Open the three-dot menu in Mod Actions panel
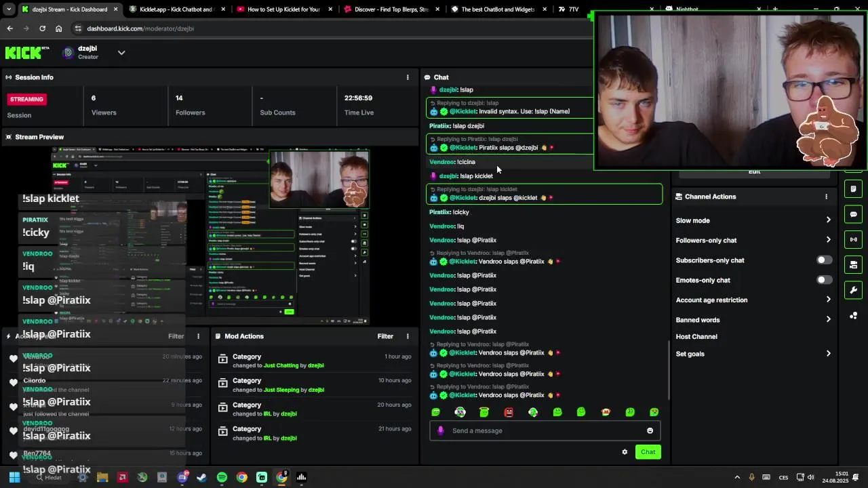868x488 pixels. [x=408, y=336]
